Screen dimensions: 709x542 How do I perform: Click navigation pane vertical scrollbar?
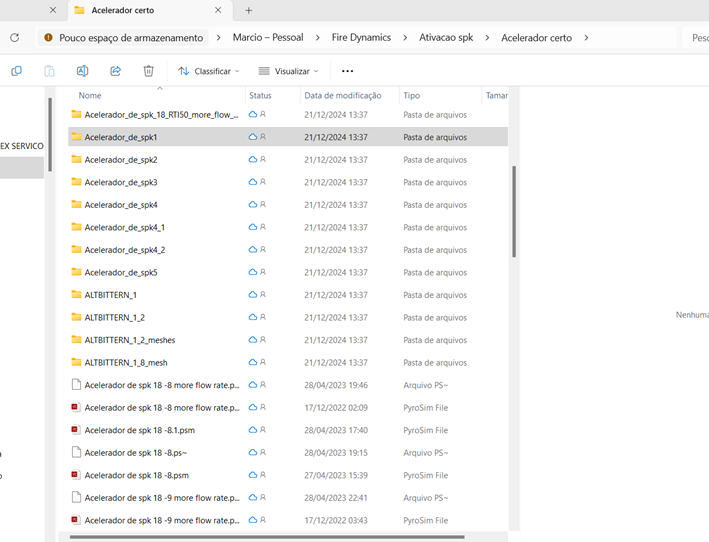[50, 134]
